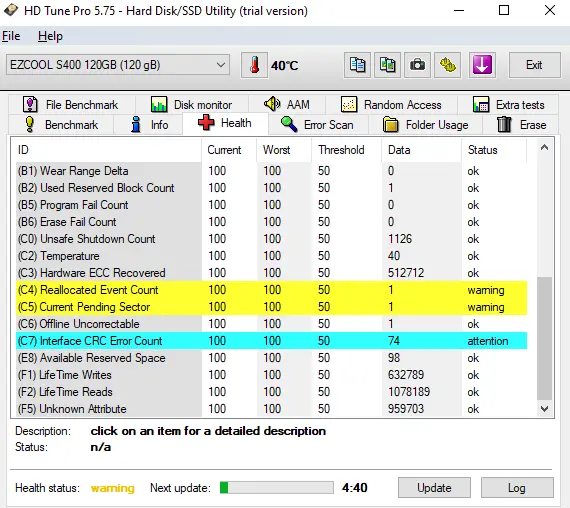Click the Exit button
Image resolution: width=570 pixels, height=508 pixels.
click(534, 65)
